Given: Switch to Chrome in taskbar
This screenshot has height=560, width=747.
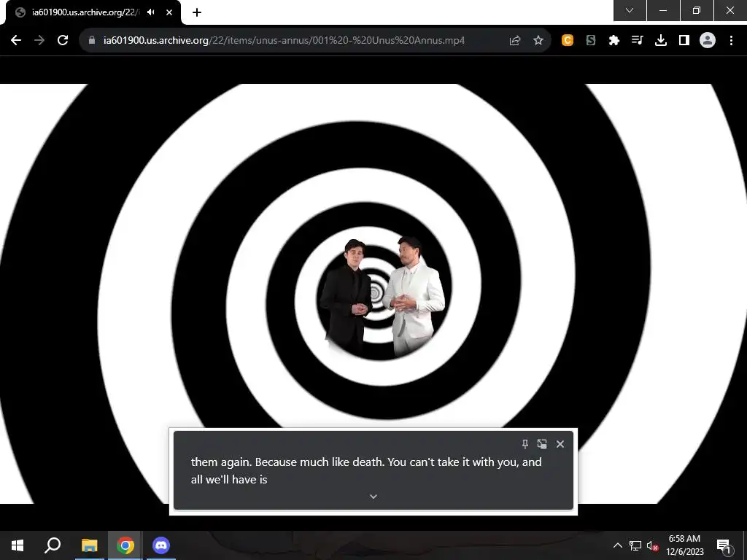Looking at the screenshot, I should (x=125, y=545).
